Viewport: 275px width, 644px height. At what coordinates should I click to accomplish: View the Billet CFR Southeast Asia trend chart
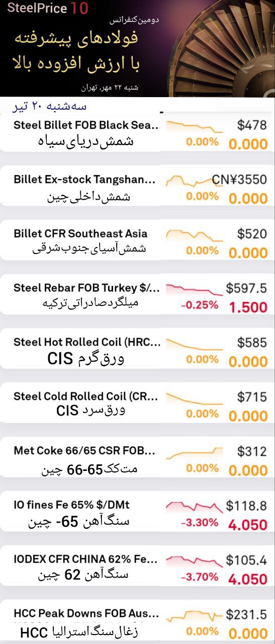(x=194, y=235)
